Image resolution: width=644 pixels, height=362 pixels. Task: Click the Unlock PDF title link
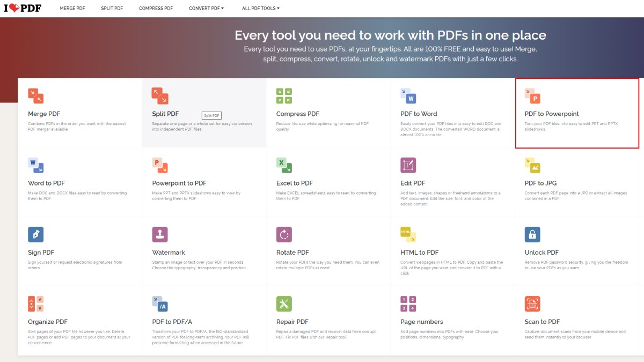tap(541, 252)
